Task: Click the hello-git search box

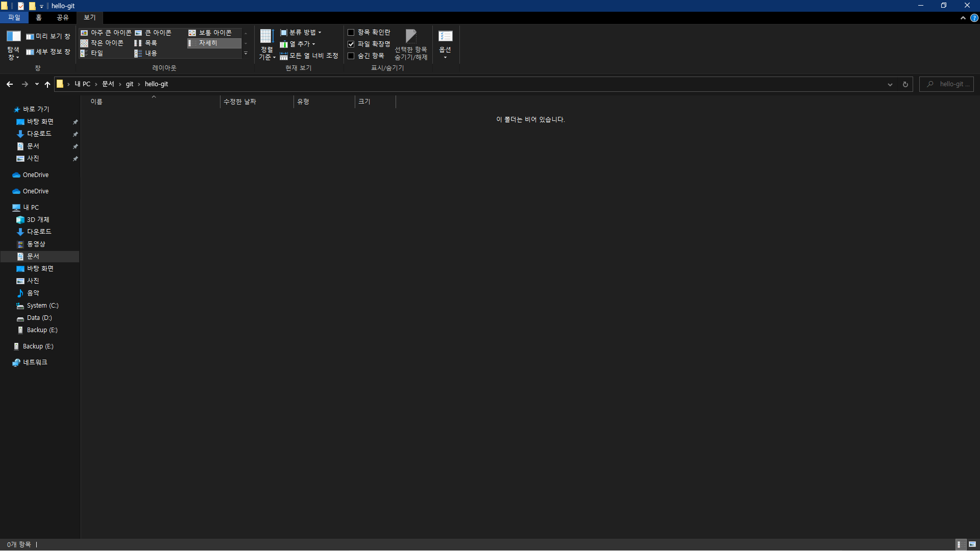Action: pyautogui.click(x=950, y=84)
